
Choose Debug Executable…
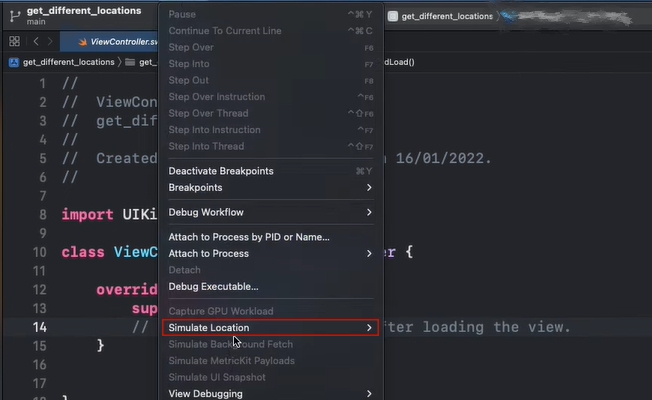tap(270, 286)
